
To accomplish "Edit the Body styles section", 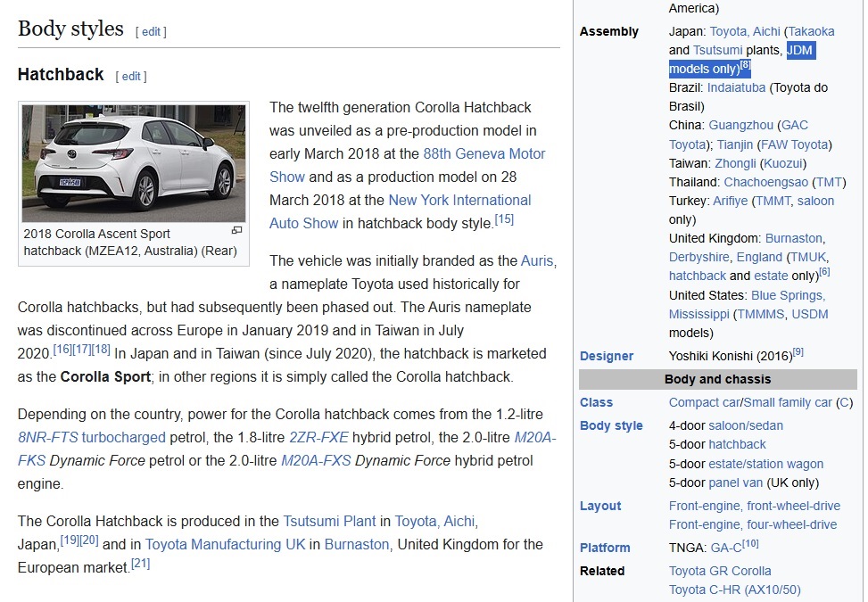I will (151, 32).
